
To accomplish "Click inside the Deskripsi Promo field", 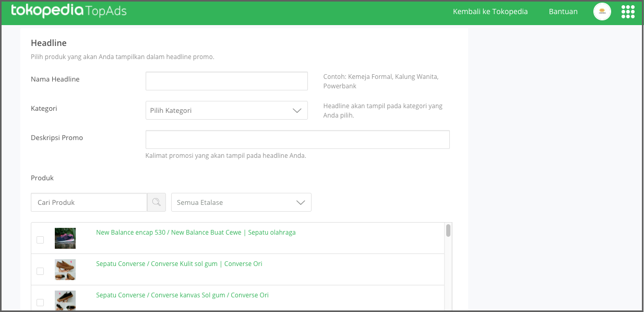I will 297,140.
